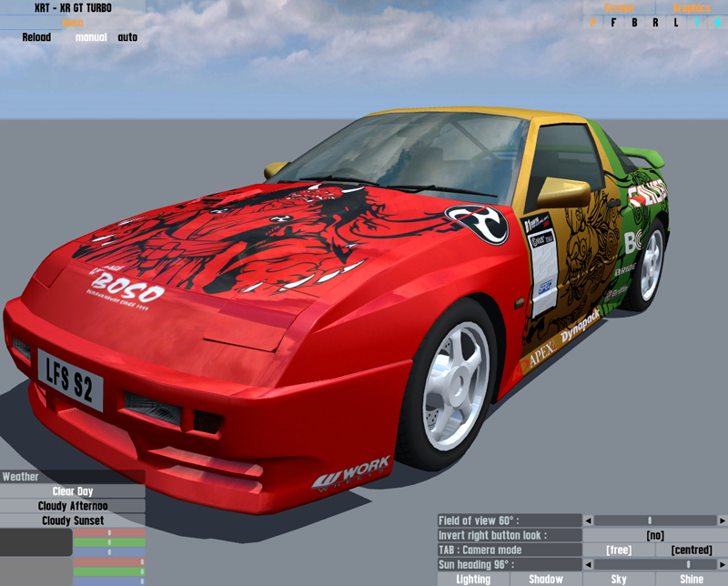Viewport: 728px width, 586px height.
Task: Open the Screen options tab
Action: tap(619, 8)
